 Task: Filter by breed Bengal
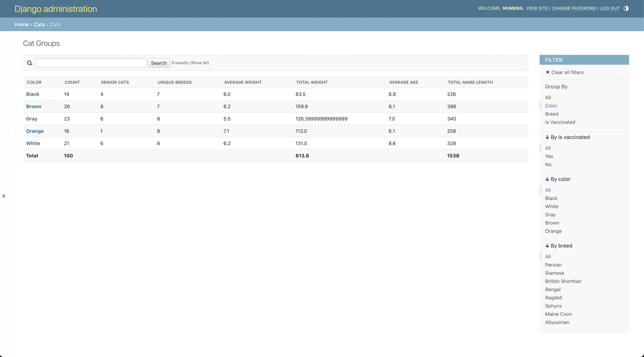(x=553, y=290)
